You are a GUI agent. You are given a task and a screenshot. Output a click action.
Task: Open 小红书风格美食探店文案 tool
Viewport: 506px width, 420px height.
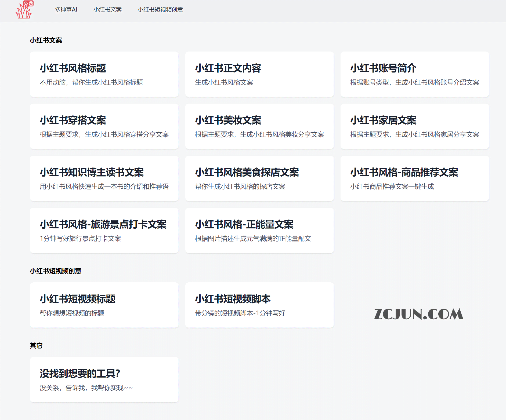[259, 178]
